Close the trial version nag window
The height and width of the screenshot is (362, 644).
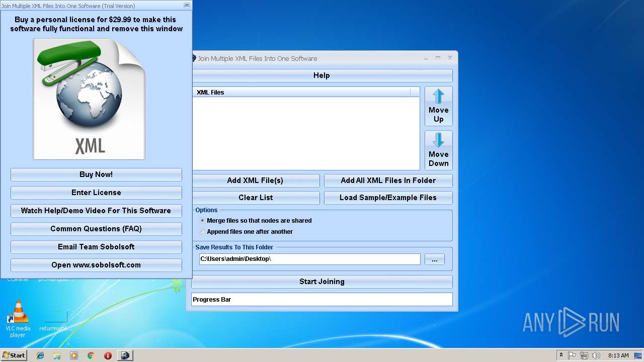coord(187,6)
